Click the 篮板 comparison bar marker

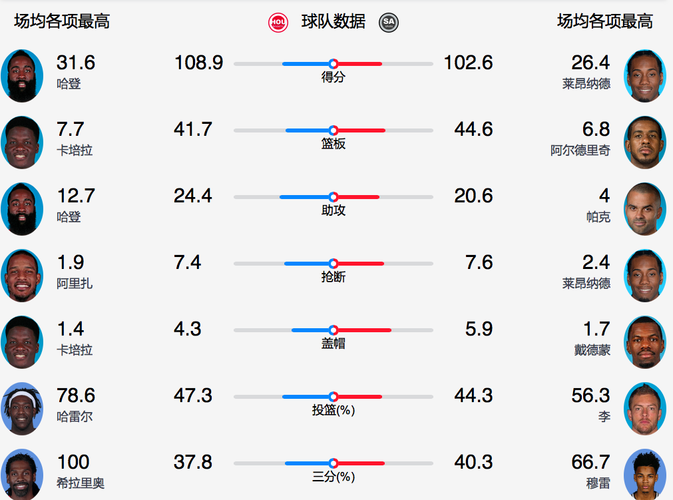tap(333, 130)
